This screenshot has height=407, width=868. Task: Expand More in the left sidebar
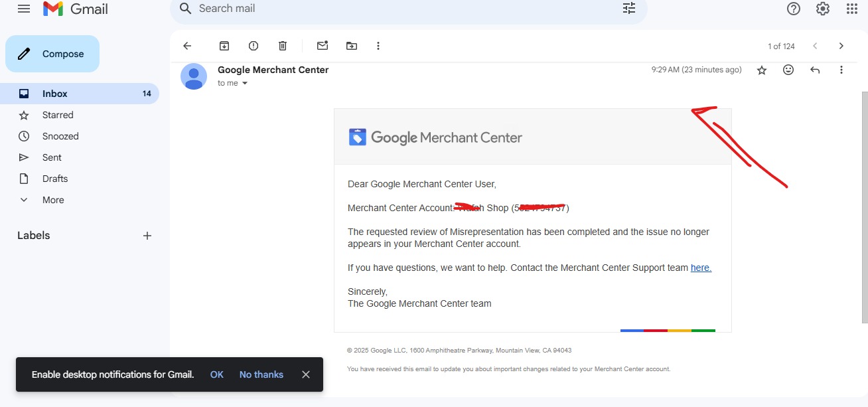(53, 200)
